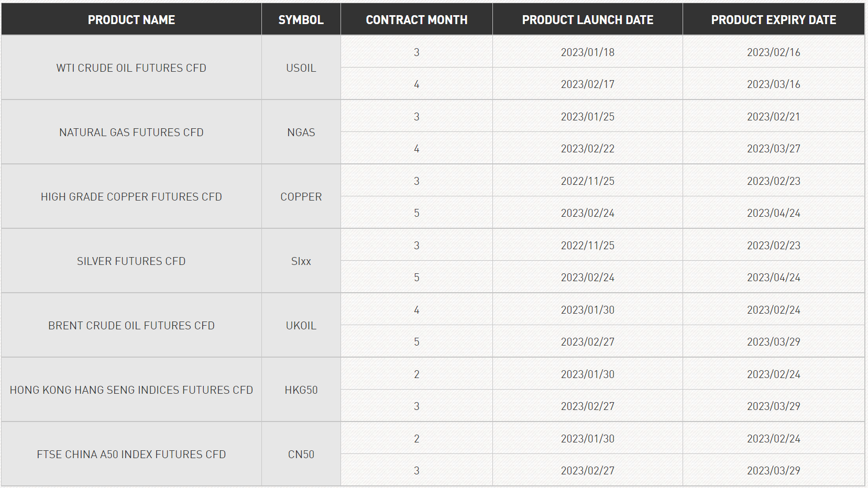Select the PRODUCT LAUNCH DATE header

coord(588,19)
